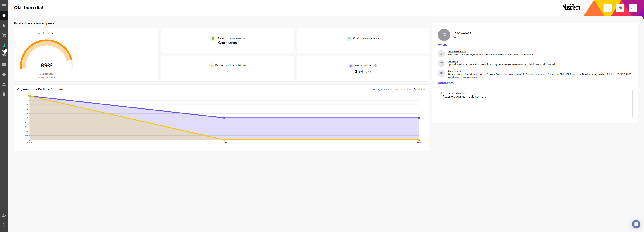Click info icon beside Notas emitidas
Screen dimensions: 644x232
coord(376,66)
